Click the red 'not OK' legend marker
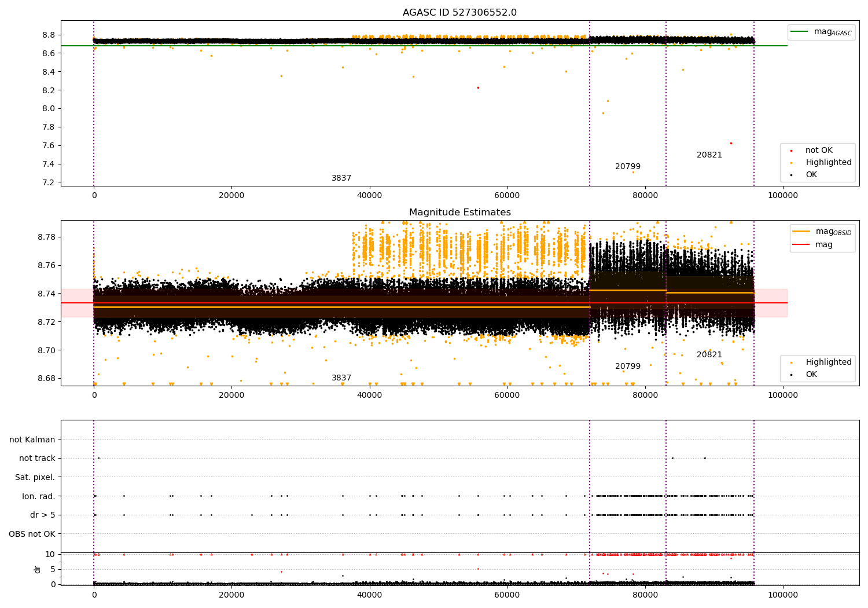This screenshot has height=608, width=868. tap(791, 151)
